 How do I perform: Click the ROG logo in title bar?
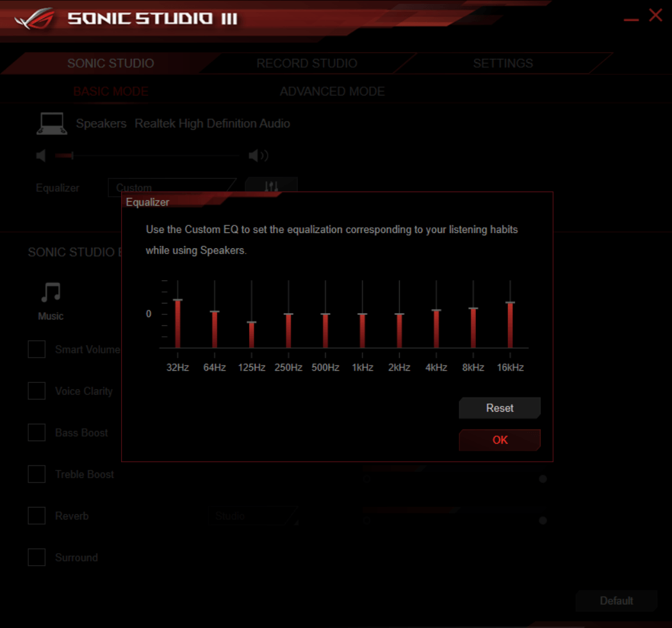click(36, 19)
